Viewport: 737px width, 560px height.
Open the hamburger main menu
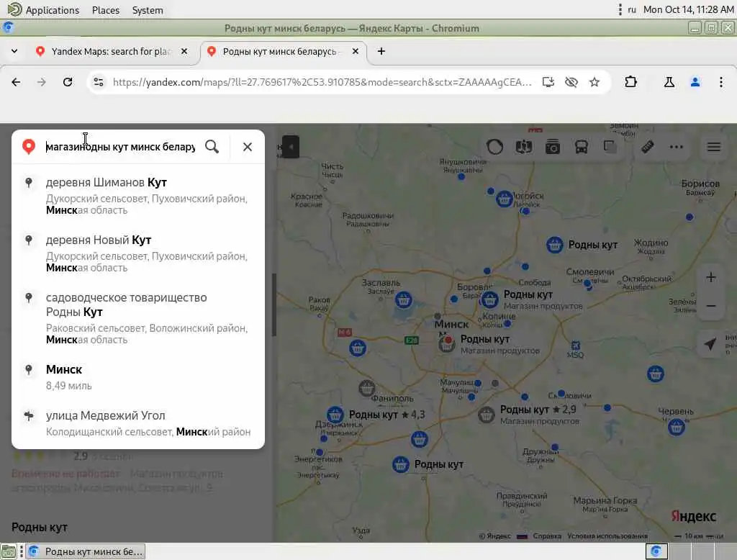pyautogui.click(x=714, y=147)
